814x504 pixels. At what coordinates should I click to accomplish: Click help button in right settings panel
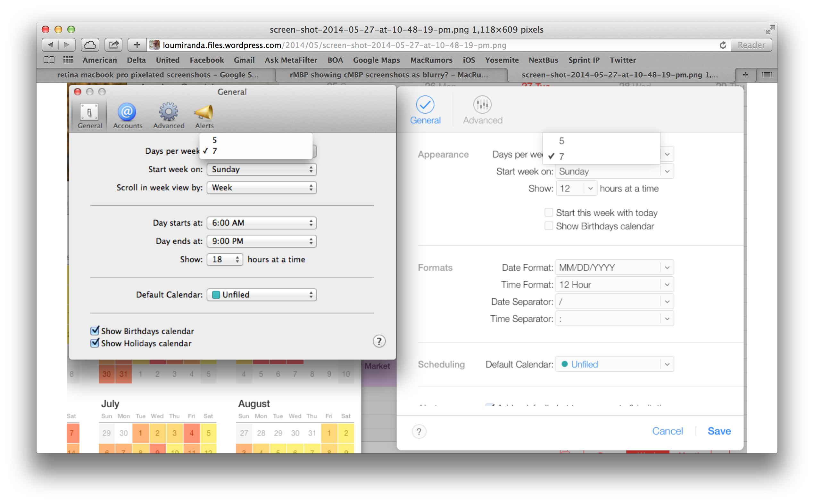pos(419,432)
